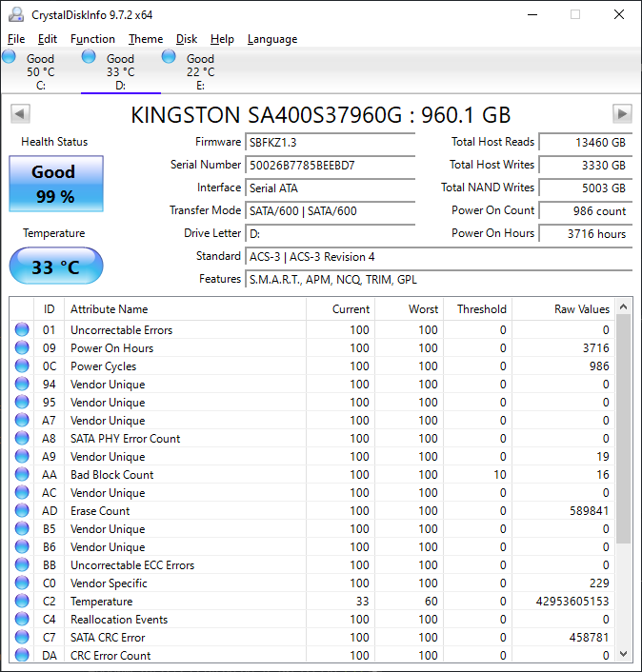Screen dimensions: 642x672
Task: Click status orb for Uncorrectable ECC Errors
Action: (22, 564)
